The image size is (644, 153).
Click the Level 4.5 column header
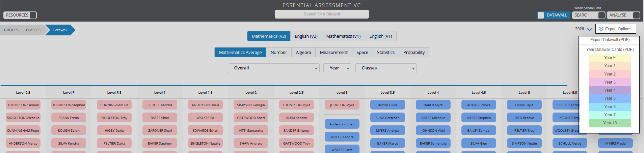tap(479, 92)
